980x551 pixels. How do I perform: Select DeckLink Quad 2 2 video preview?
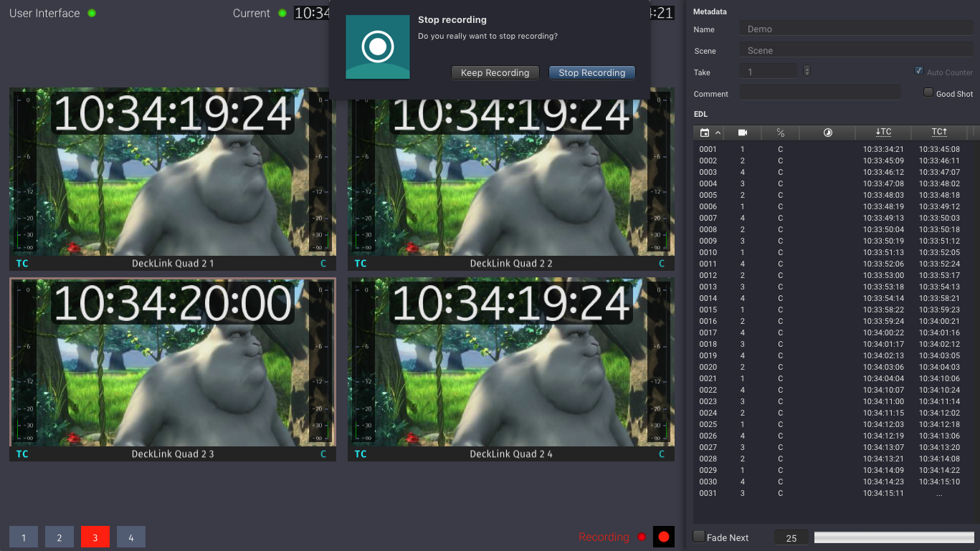511,172
